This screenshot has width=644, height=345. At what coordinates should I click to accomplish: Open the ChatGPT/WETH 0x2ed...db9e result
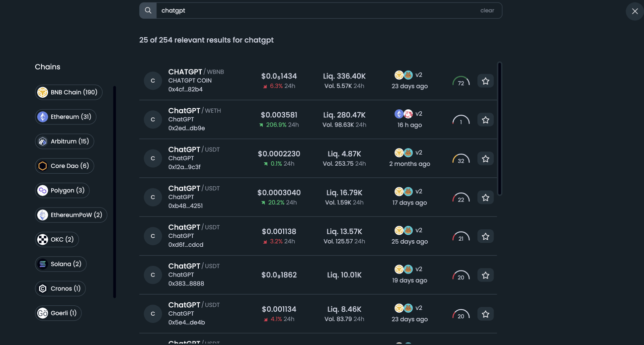(196, 119)
